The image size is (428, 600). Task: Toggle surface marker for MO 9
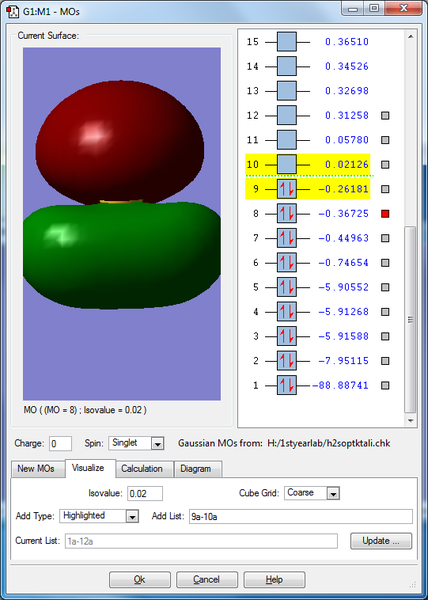(x=385, y=189)
